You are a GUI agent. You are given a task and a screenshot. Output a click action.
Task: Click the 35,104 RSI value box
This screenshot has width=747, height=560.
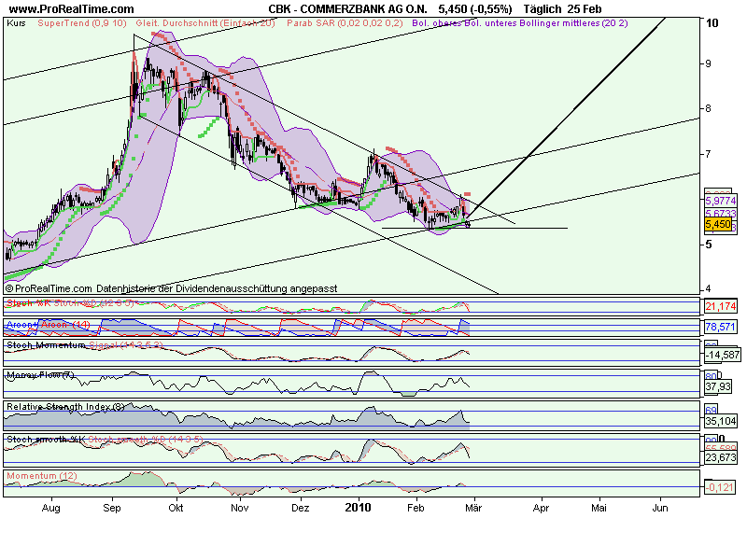[x=721, y=421]
